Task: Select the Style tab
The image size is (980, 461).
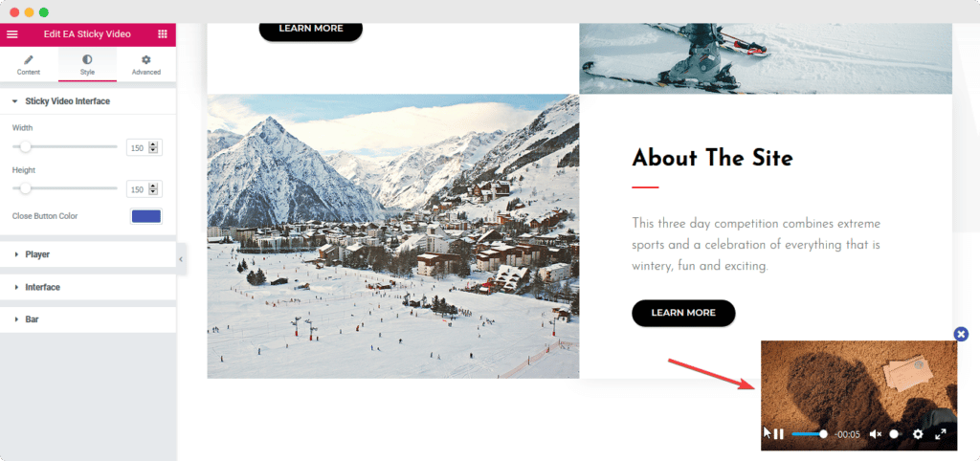Action: pyautogui.click(x=87, y=65)
